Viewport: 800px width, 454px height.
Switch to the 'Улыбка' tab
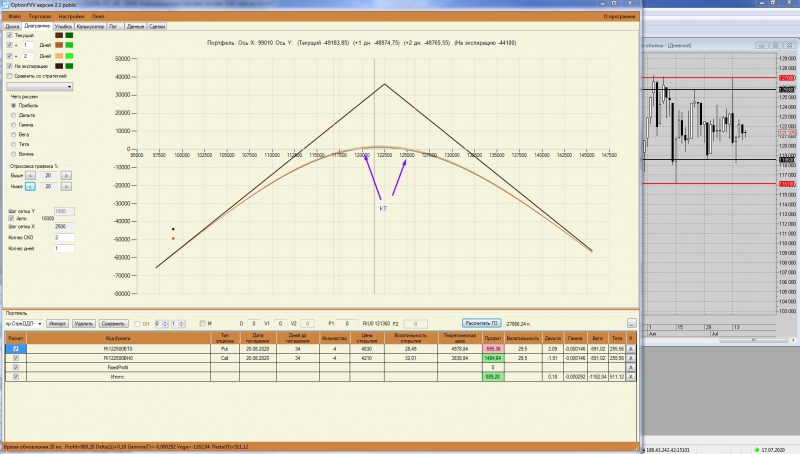pyautogui.click(x=63, y=26)
